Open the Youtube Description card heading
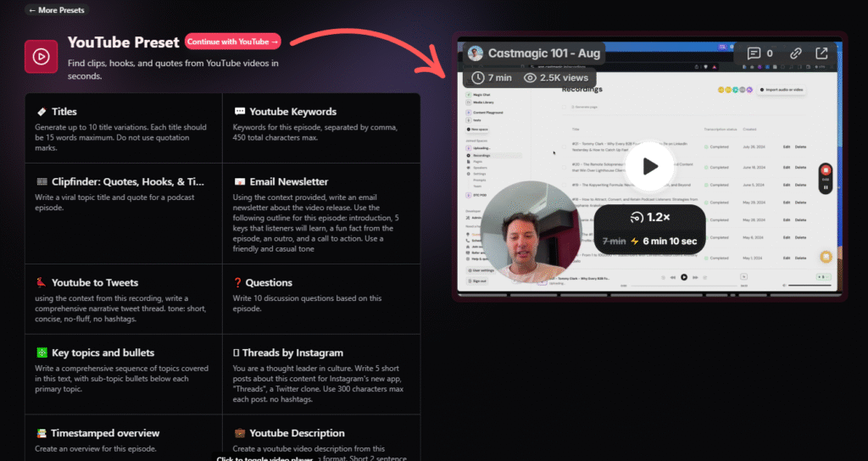The height and width of the screenshot is (461, 868). pos(297,433)
